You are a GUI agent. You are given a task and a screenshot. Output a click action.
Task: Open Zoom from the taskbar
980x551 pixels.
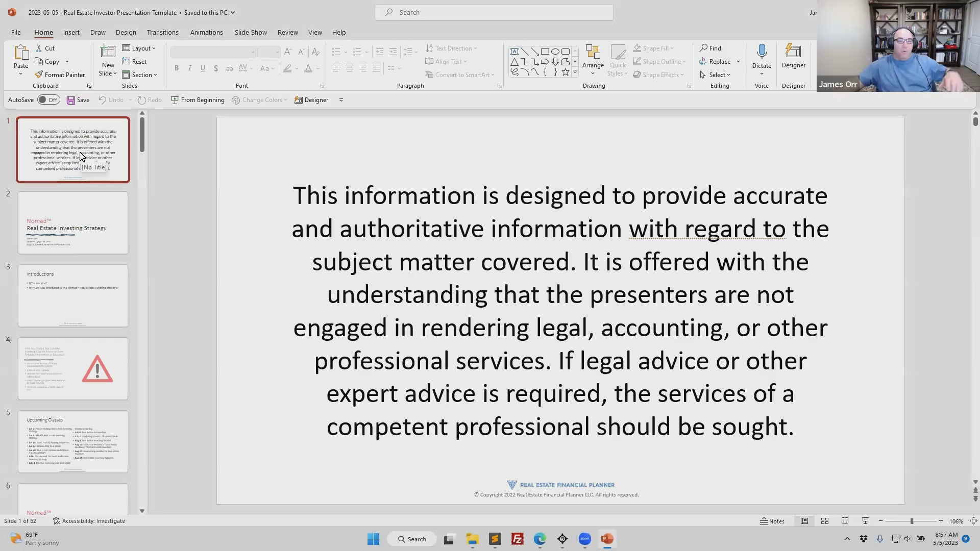(584, 539)
